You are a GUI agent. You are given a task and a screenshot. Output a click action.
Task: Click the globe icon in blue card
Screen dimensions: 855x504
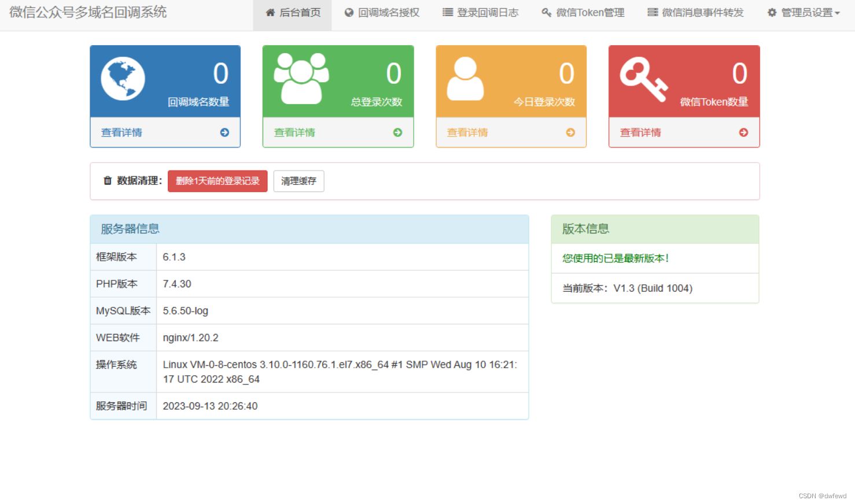click(x=123, y=79)
